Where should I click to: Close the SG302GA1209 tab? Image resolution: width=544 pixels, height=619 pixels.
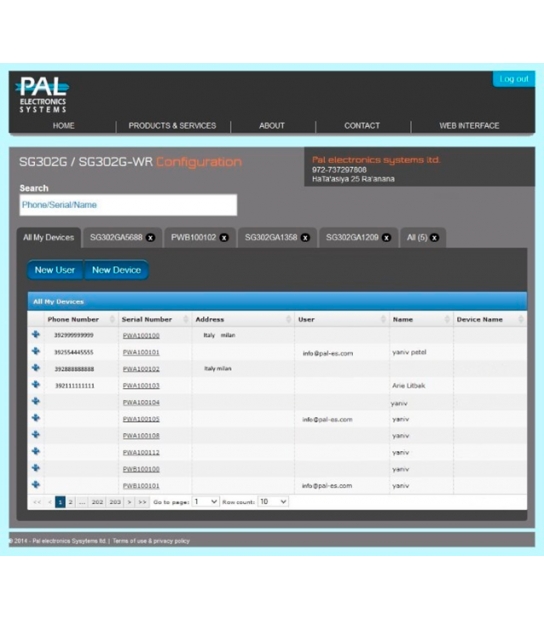pyautogui.click(x=386, y=238)
